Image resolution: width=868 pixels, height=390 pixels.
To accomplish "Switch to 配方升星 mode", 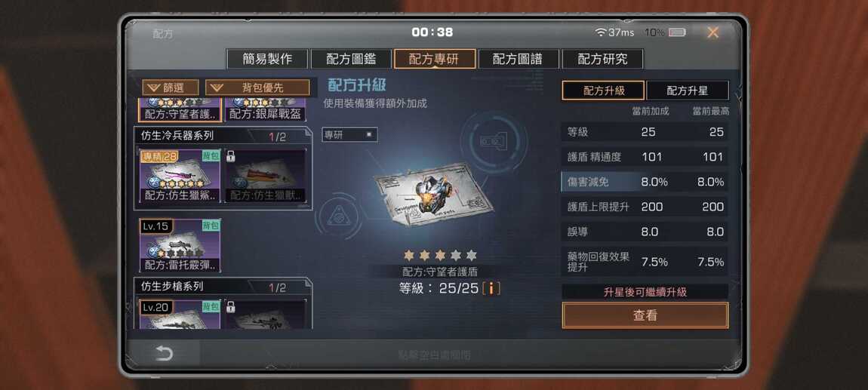I will (687, 91).
